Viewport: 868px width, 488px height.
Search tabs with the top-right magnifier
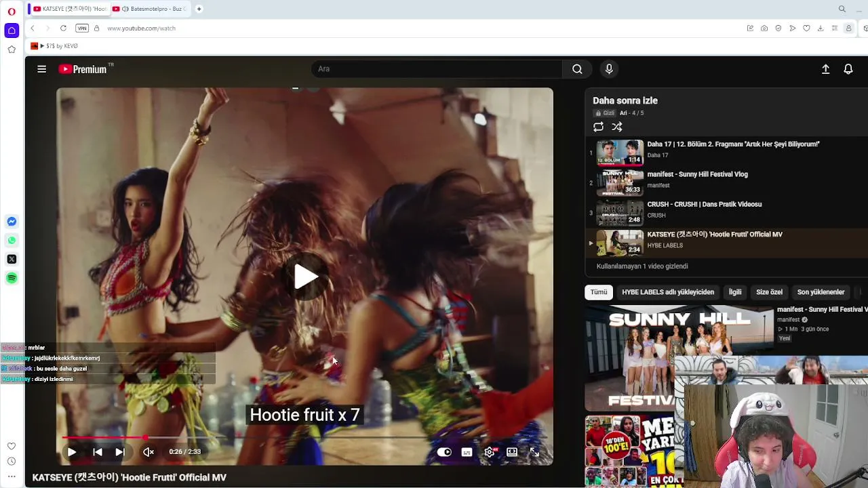(842, 9)
